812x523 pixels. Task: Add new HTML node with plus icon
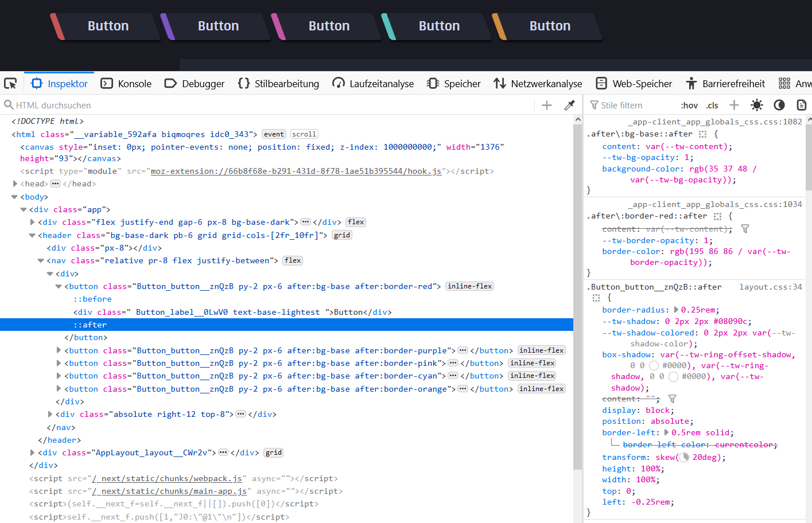(x=547, y=105)
